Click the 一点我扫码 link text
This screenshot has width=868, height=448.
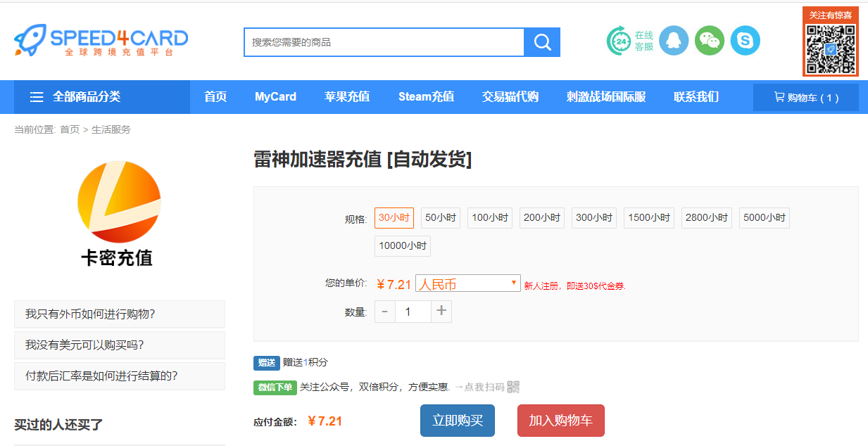479,387
